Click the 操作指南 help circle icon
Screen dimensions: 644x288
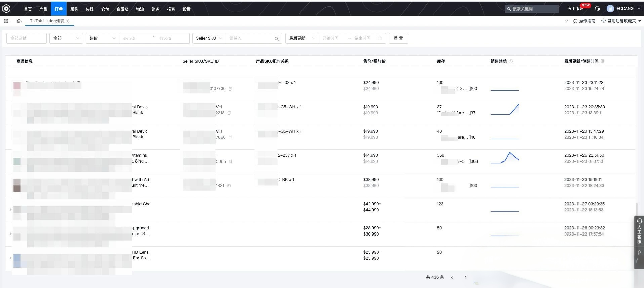575,21
